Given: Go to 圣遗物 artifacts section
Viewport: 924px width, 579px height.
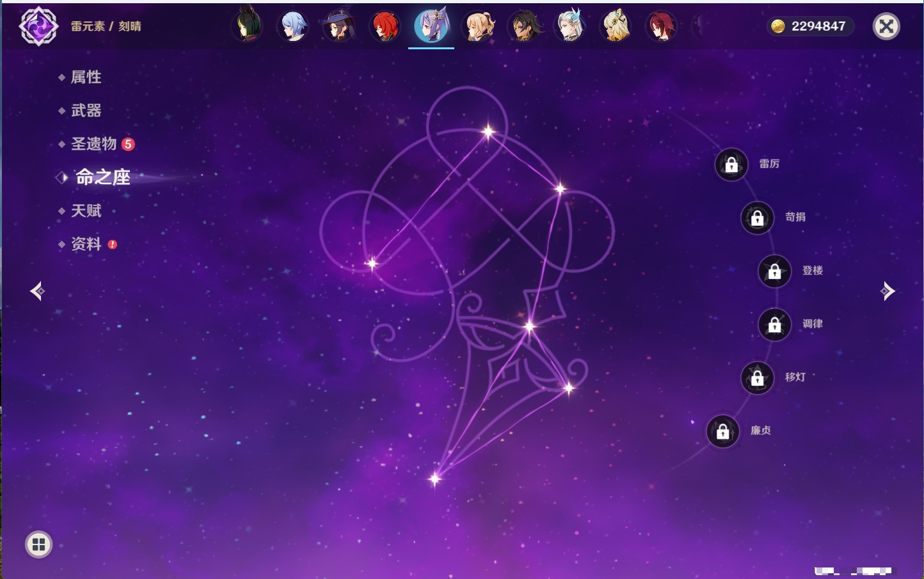Looking at the screenshot, I should click(94, 144).
